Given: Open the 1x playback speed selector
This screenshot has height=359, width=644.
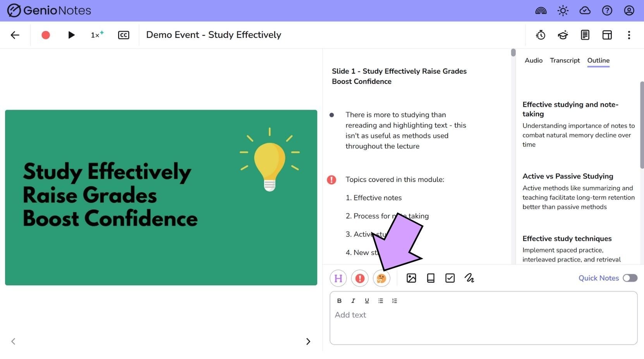Looking at the screenshot, I should click(x=96, y=35).
